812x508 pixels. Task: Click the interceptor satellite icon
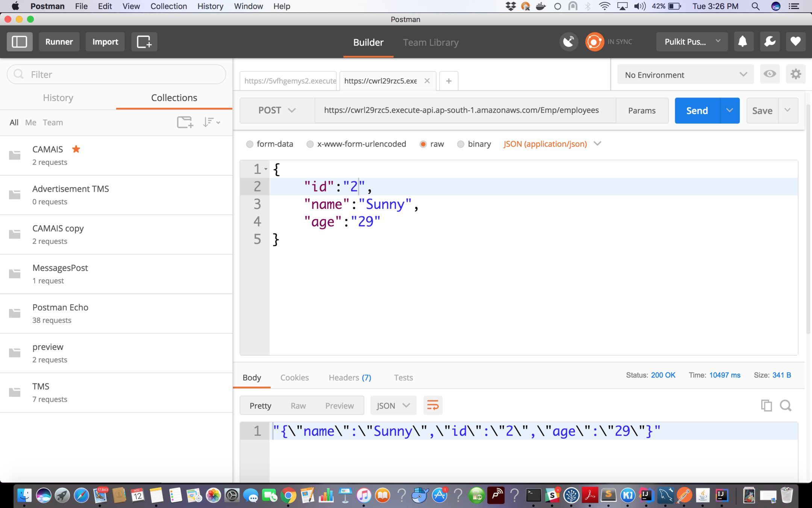pos(568,41)
